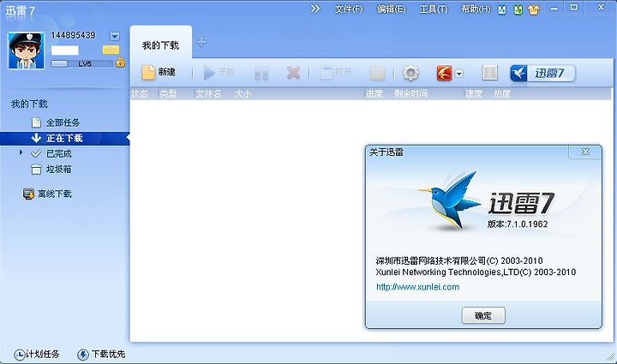The width and height of the screenshot is (617, 364).
Task: Sort by the 剩余时间 column header
Action: pyautogui.click(x=410, y=94)
